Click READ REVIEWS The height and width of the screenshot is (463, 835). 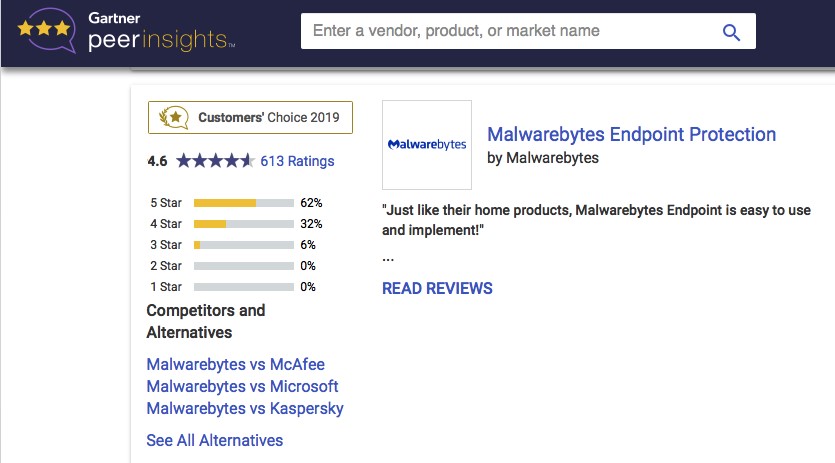click(x=437, y=288)
